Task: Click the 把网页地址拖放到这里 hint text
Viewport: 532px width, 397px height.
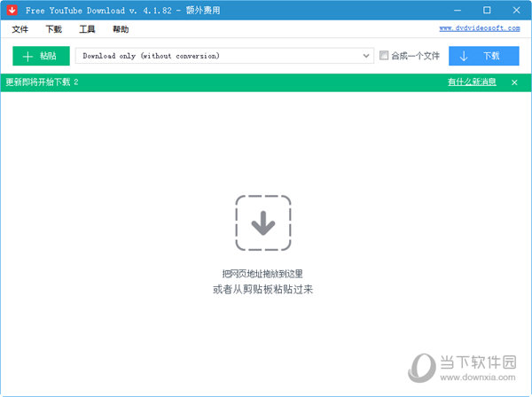Action: 262,274
